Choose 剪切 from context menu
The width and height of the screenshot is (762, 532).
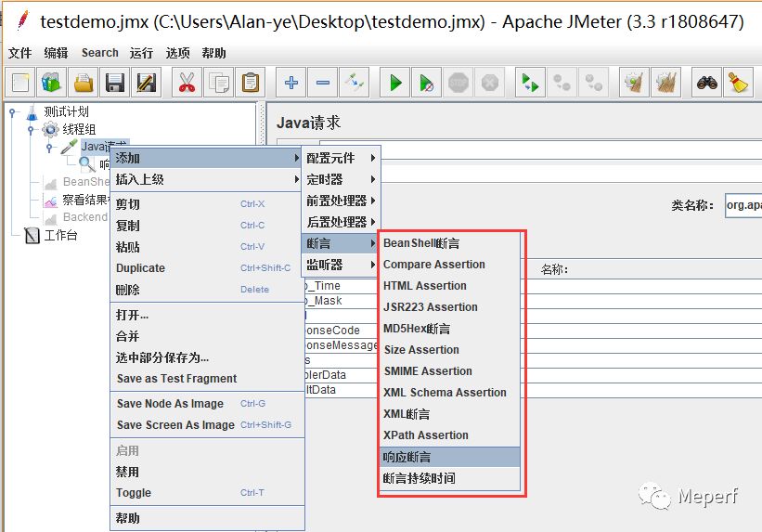[x=207, y=204]
